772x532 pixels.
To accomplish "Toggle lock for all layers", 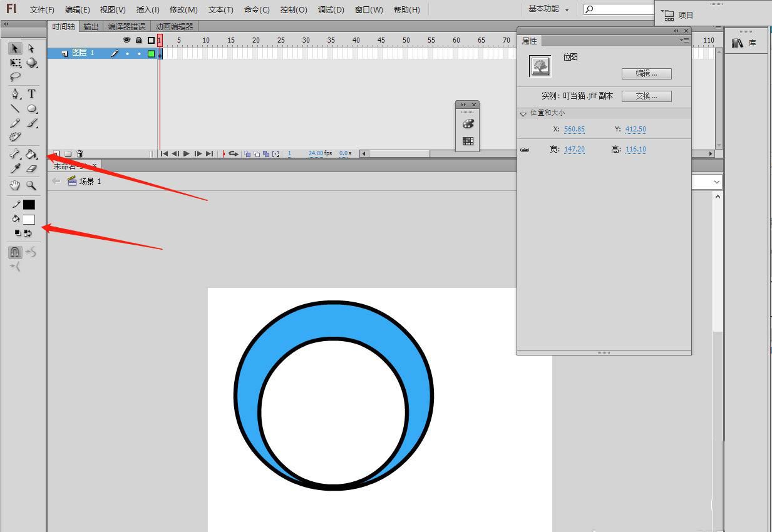I will [x=138, y=40].
